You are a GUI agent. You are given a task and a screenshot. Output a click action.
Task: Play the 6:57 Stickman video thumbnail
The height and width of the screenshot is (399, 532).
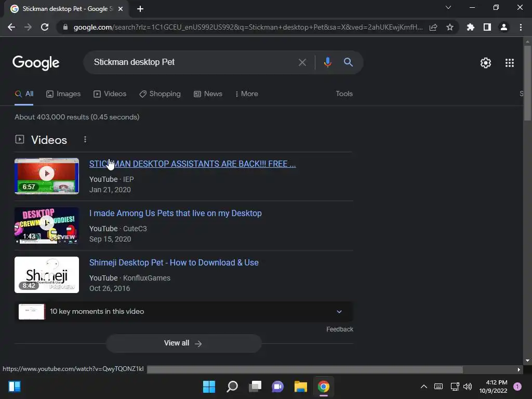pyautogui.click(x=47, y=176)
